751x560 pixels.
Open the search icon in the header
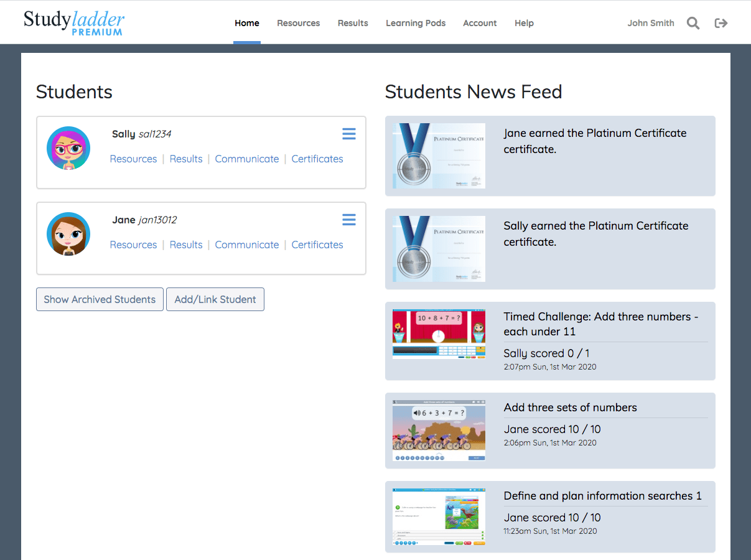point(693,23)
